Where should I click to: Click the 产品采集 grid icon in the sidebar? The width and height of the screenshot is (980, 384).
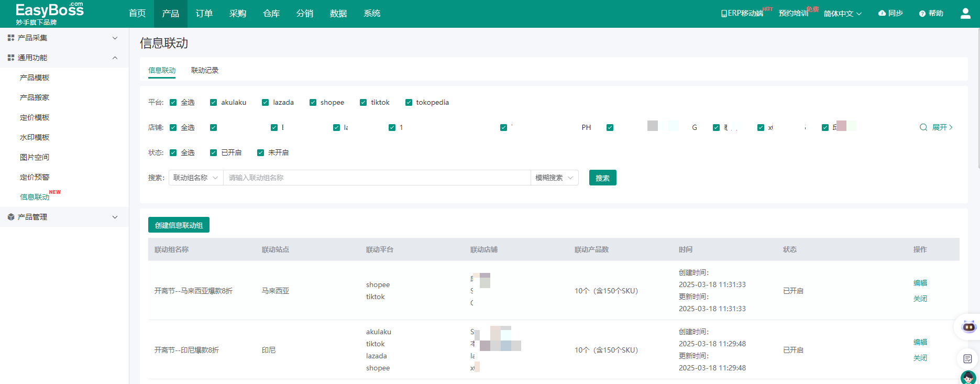(x=10, y=38)
